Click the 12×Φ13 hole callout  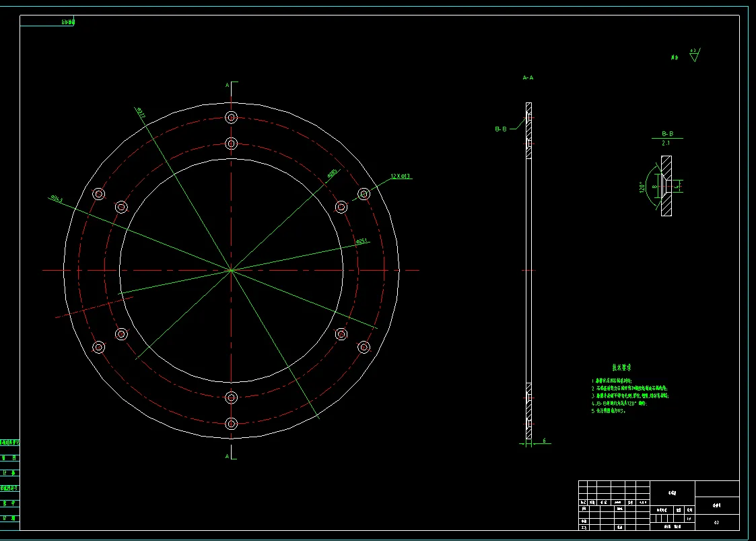[400, 176]
